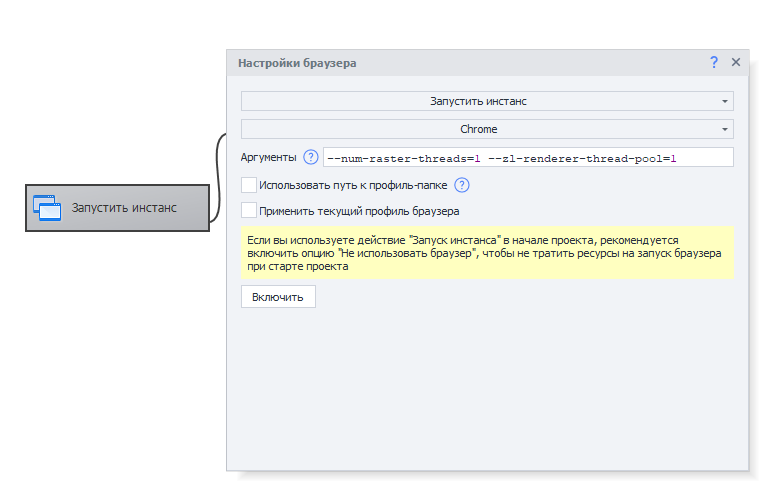Image resolution: width=771 pixels, height=494 pixels.
Task: Click the yellow hint message box
Action: [487, 252]
